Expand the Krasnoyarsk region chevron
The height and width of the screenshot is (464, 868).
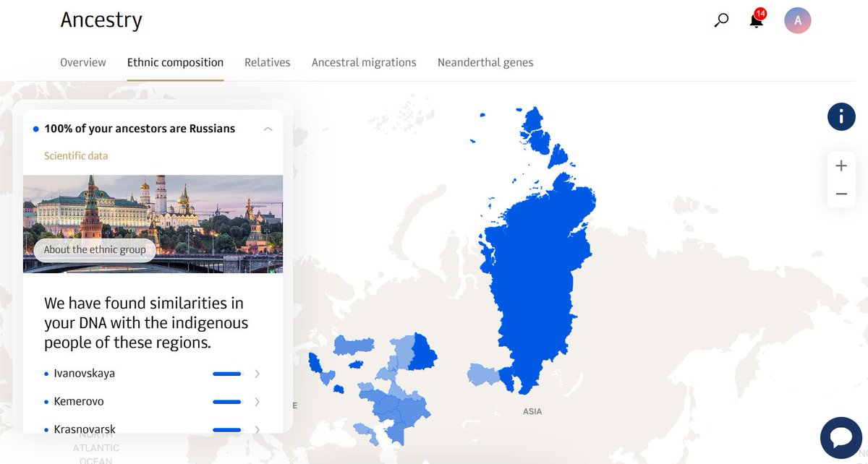point(257,429)
